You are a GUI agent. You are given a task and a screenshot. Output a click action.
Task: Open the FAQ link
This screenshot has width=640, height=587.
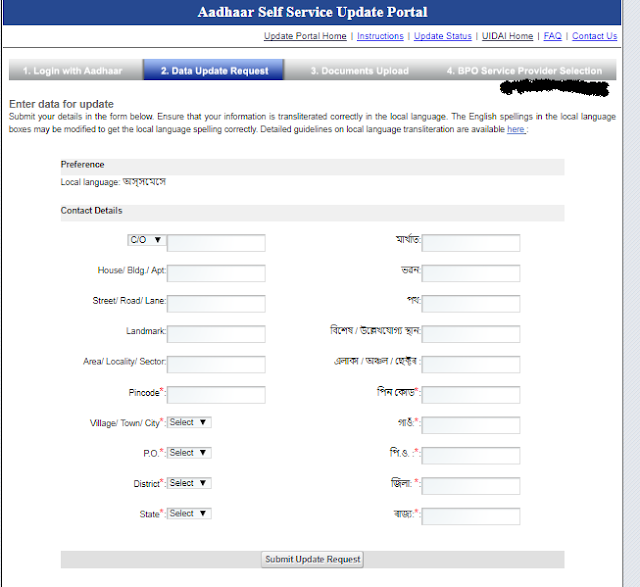point(553,36)
